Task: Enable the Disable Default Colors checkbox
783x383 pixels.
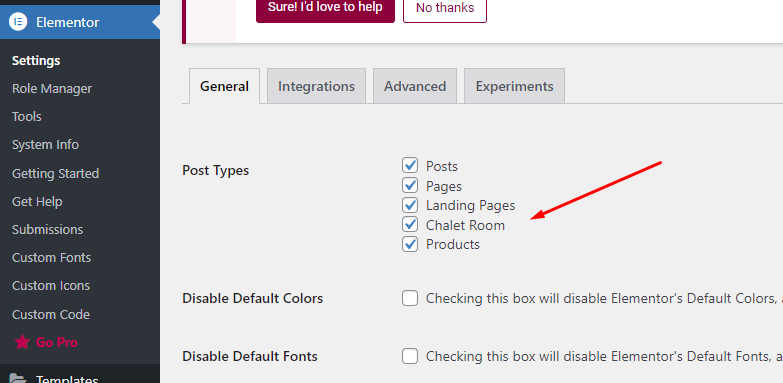Action: 410,298
